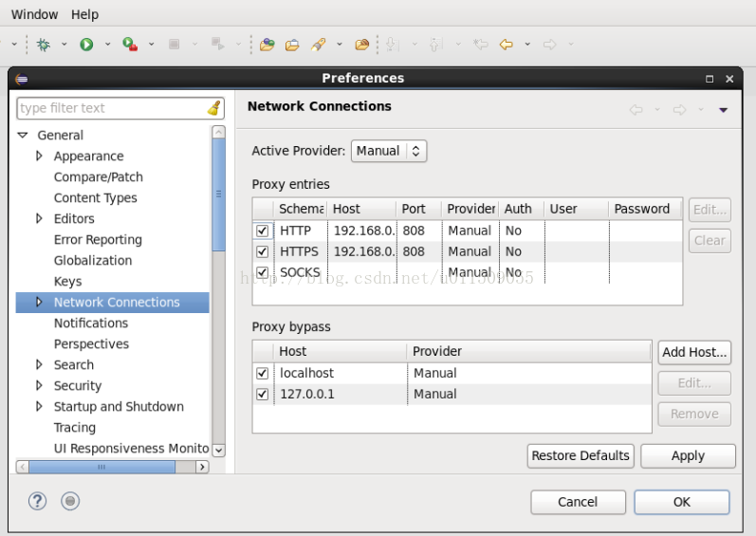The height and width of the screenshot is (536, 756).
Task: Click the Eclipse icon in Preferences title bar
Action: point(21,79)
